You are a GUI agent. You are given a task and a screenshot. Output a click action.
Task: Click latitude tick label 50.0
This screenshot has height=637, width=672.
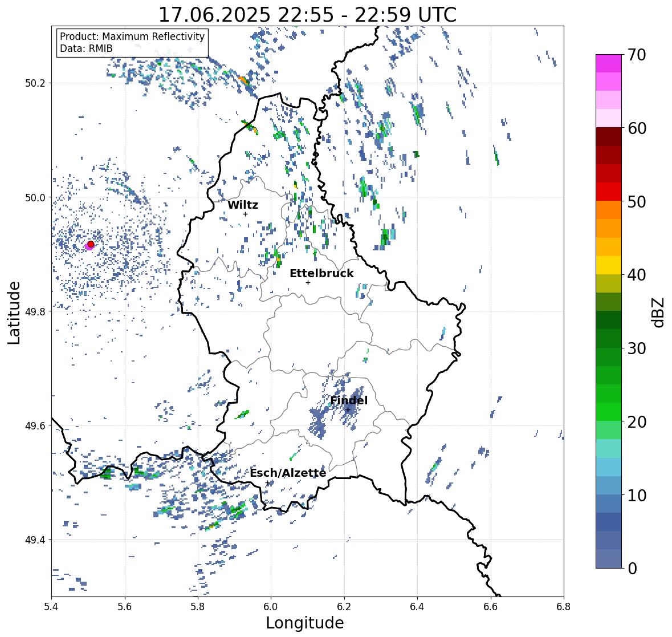point(35,198)
